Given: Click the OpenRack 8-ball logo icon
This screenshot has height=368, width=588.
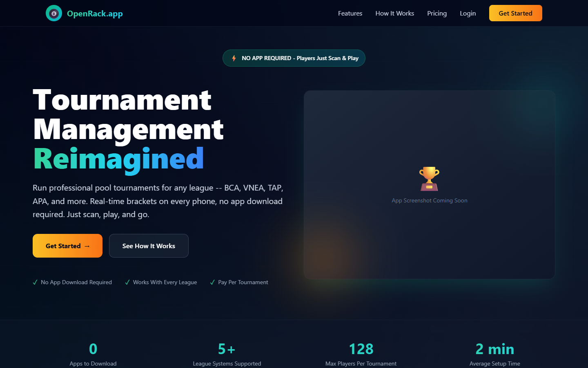Looking at the screenshot, I should coord(54,13).
